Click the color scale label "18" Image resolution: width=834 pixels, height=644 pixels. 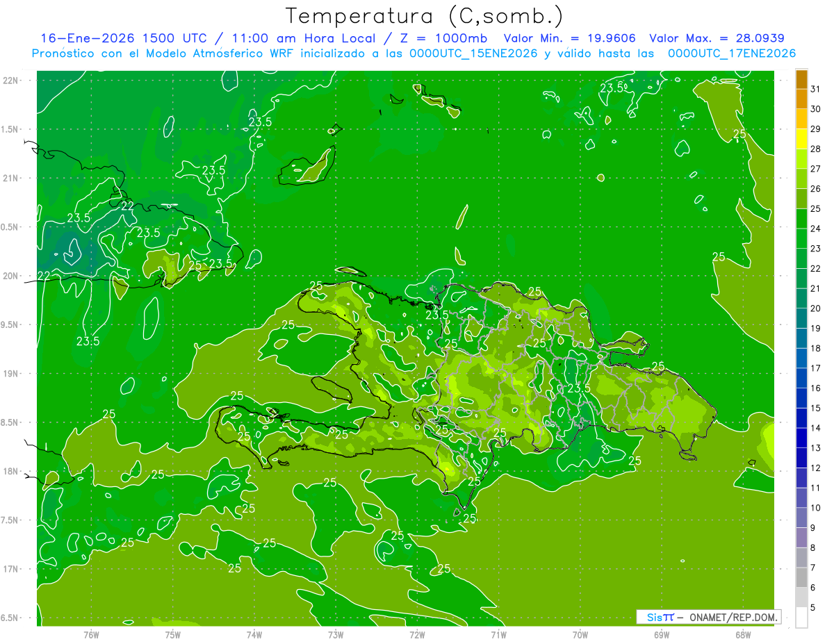tap(815, 348)
